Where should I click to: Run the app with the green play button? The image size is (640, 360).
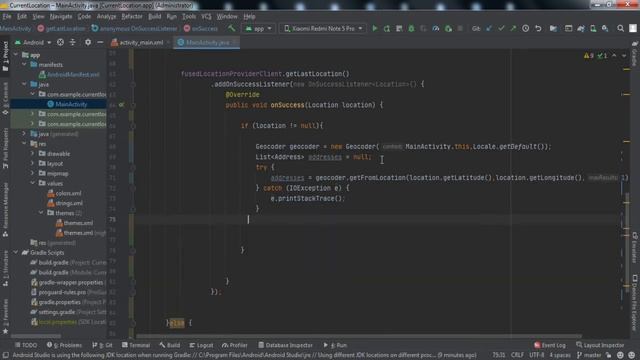click(x=375, y=28)
